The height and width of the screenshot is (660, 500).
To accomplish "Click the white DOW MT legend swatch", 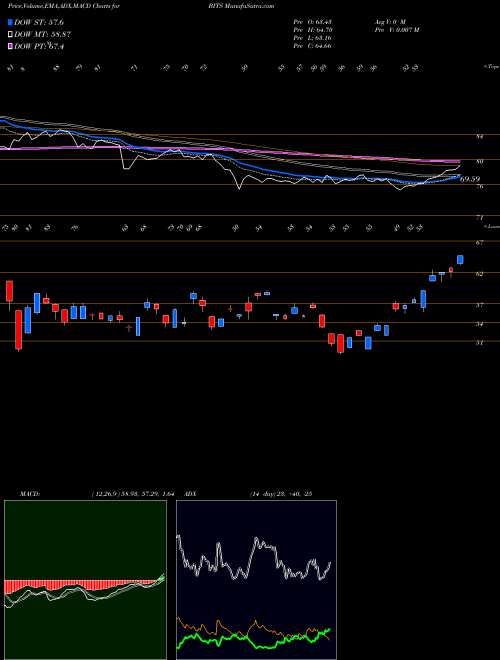I will click(x=10, y=34).
